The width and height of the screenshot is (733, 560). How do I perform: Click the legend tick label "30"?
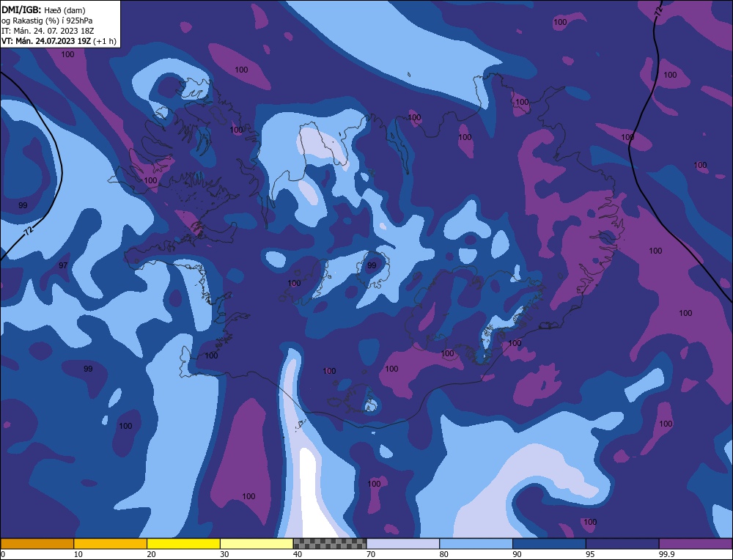(225, 554)
